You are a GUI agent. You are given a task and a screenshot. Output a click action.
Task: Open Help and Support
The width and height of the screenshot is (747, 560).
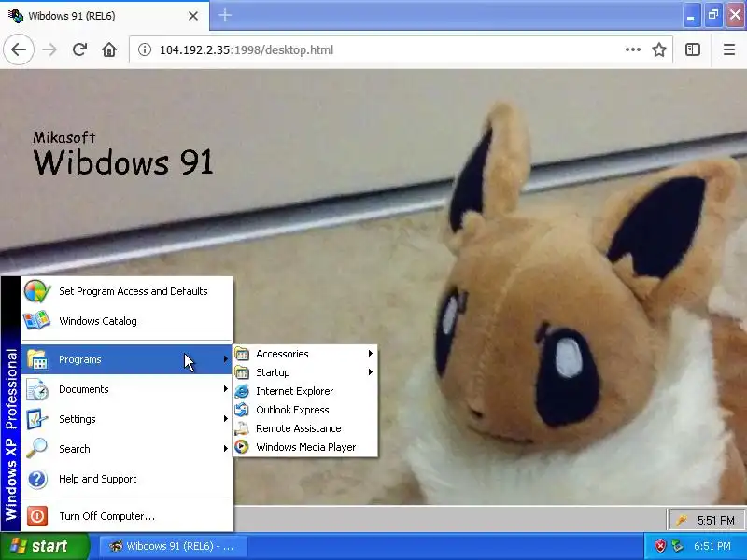click(x=127, y=479)
